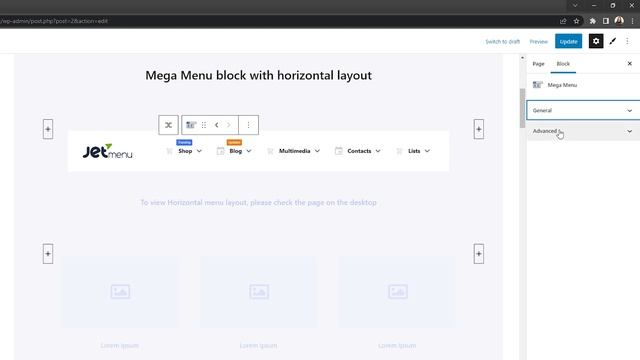
Task: Open the Shop menu item
Action: [x=185, y=151]
